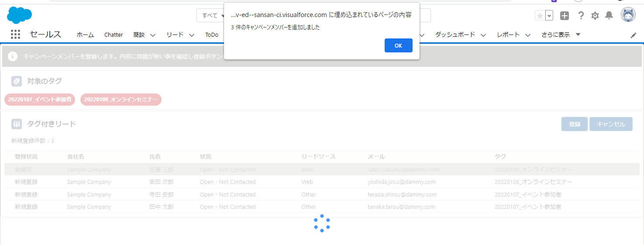The image size is (644, 245).
Task: Expand the リード menu chevron
Action: pos(191,35)
